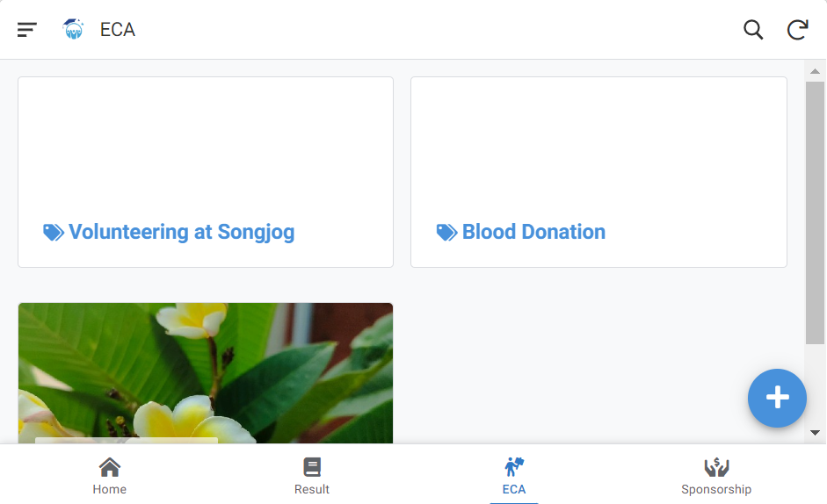
Task: Click the tag icon beside Volunteering at Songjog
Action: [x=54, y=233]
